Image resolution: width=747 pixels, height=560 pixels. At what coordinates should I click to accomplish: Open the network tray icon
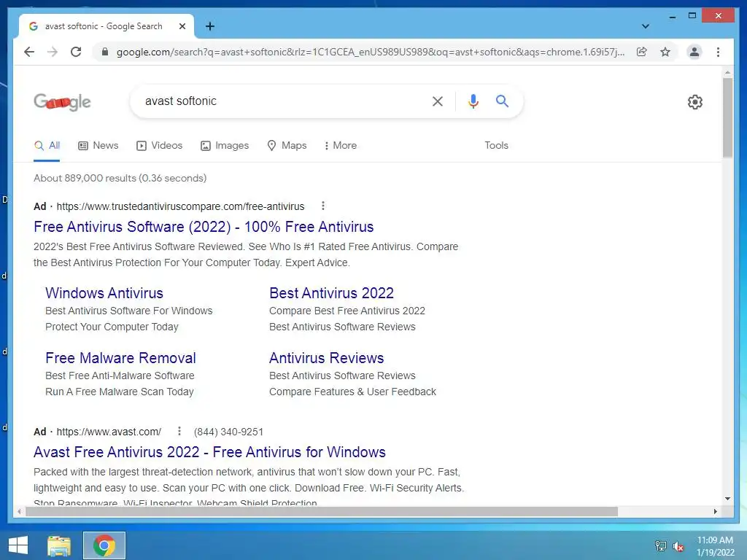pos(660,545)
